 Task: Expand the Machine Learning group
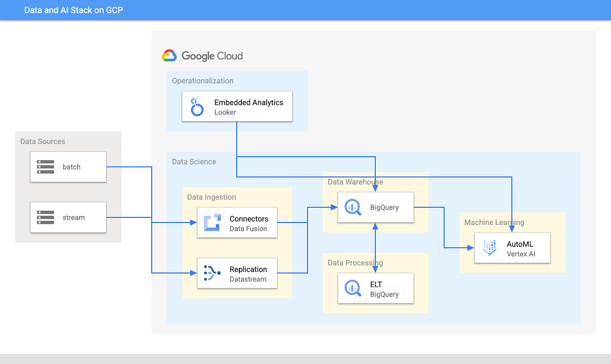pos(493,222)
